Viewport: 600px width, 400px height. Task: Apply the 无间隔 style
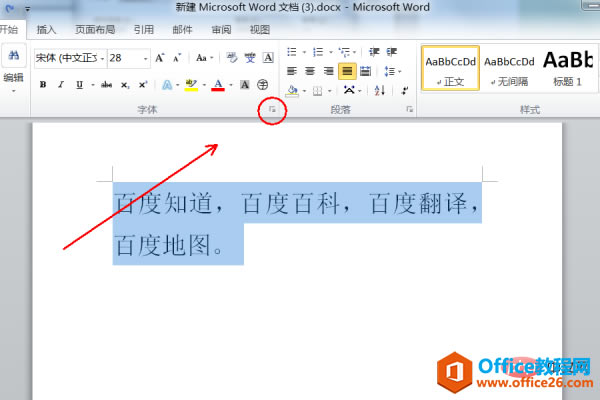(509, 69)
